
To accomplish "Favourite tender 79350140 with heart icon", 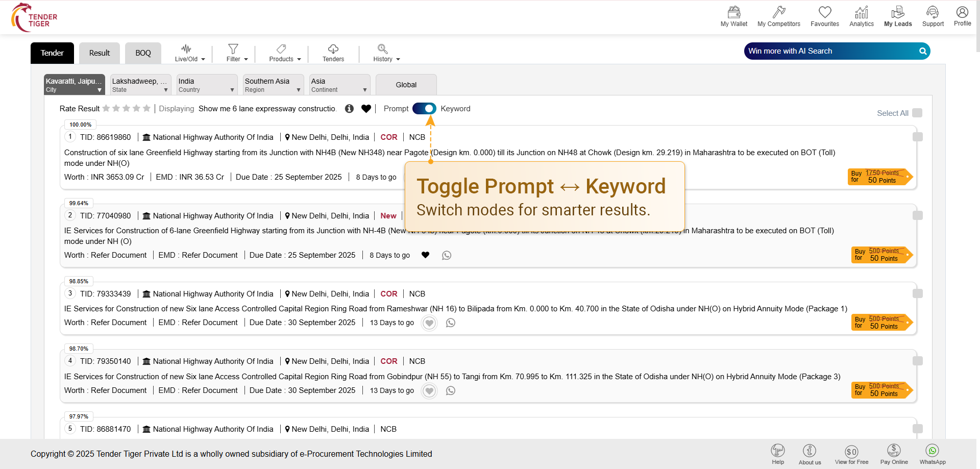I will [429, 391].
